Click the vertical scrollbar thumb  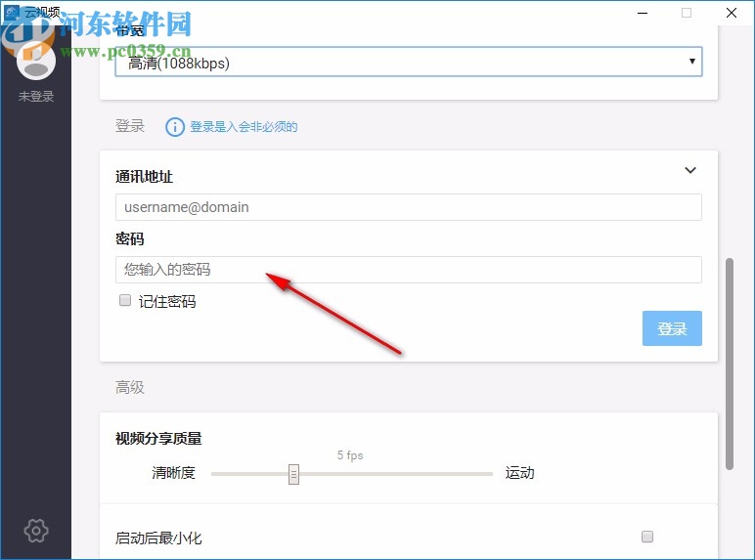(730, 364)
